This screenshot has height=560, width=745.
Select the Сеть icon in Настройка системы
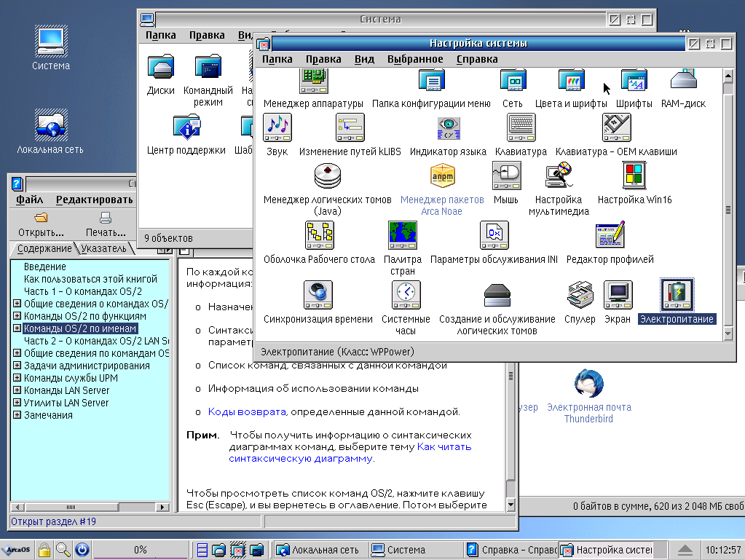(513, 81)
